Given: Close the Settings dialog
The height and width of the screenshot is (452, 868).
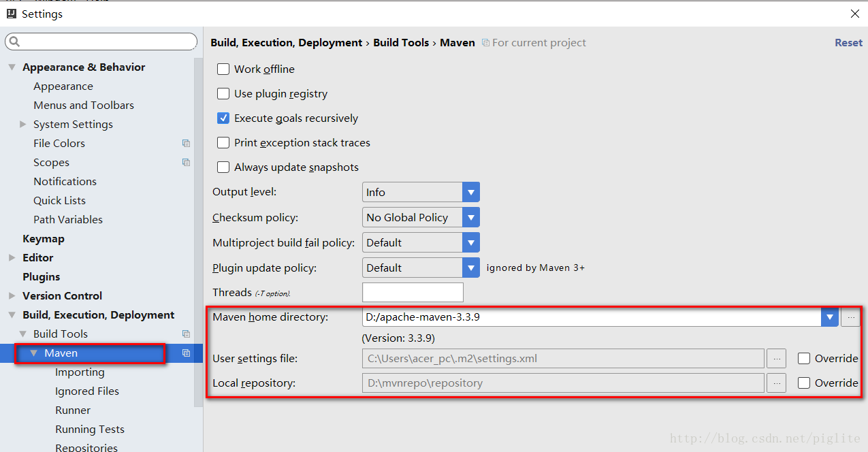Looking at the screenshot, I should [x=855, y=14].
